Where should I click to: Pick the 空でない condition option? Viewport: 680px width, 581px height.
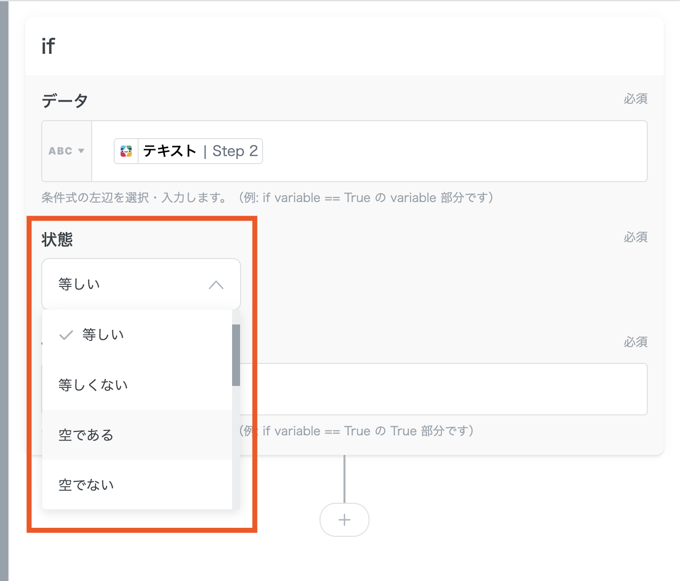pos(86,485)
